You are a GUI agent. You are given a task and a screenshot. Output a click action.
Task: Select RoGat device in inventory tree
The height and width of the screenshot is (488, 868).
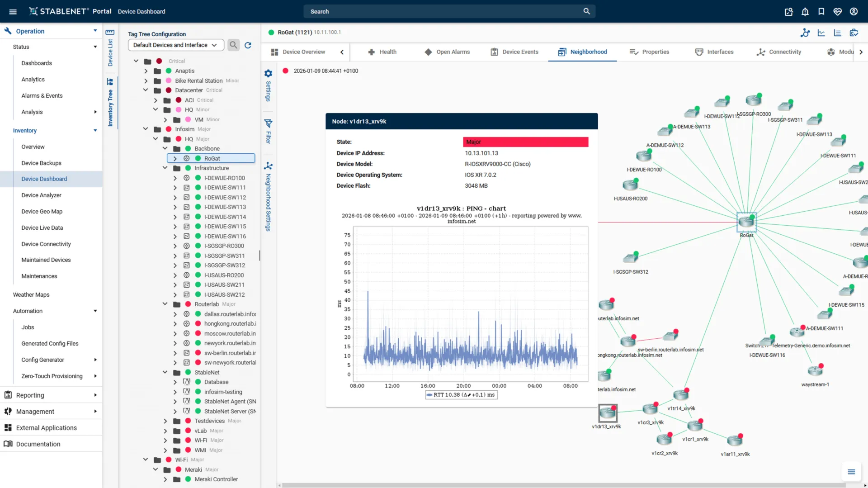click(211, 158)
